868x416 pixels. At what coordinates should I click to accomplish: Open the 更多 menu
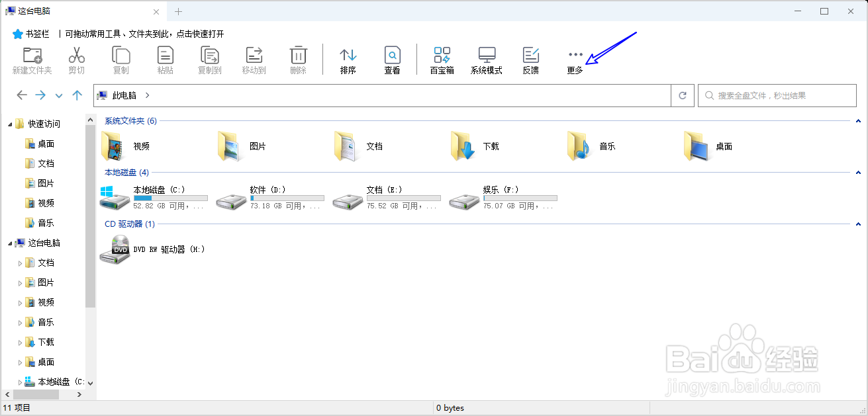tap(575, 60)
